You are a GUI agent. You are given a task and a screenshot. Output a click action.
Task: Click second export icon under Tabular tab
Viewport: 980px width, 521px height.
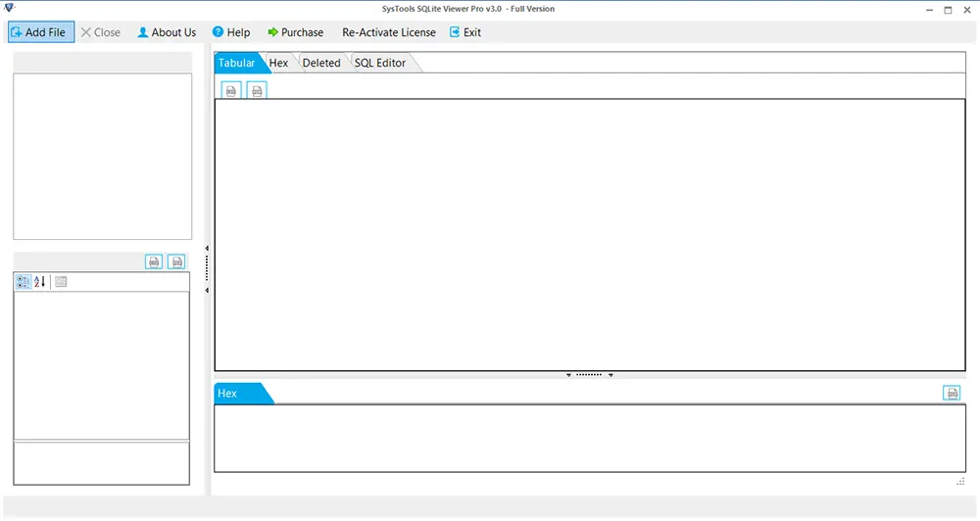[257, 90]
